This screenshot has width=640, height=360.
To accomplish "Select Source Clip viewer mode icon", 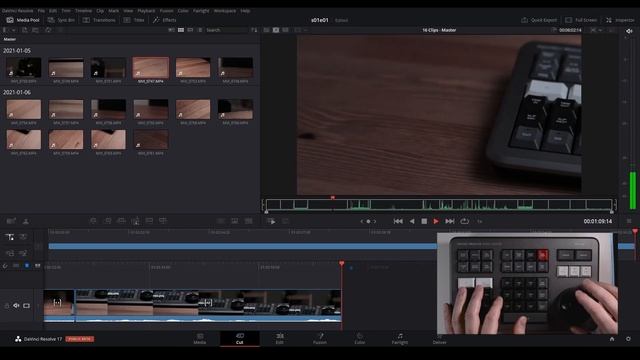I will click(266, 30).
